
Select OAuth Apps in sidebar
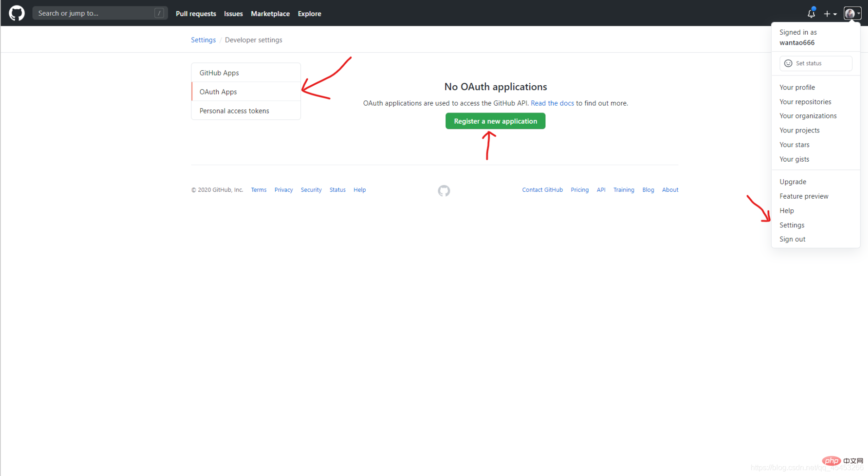(x=246, y=92)
